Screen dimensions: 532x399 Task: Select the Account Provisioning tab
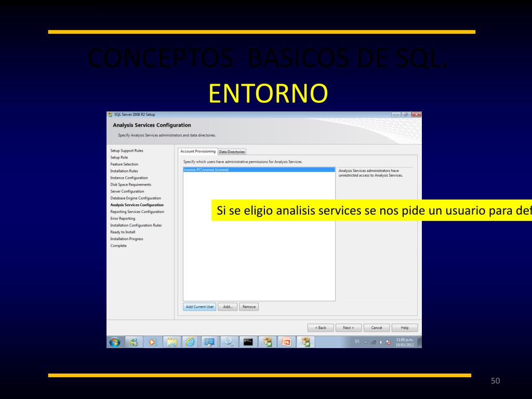(198, 151)
